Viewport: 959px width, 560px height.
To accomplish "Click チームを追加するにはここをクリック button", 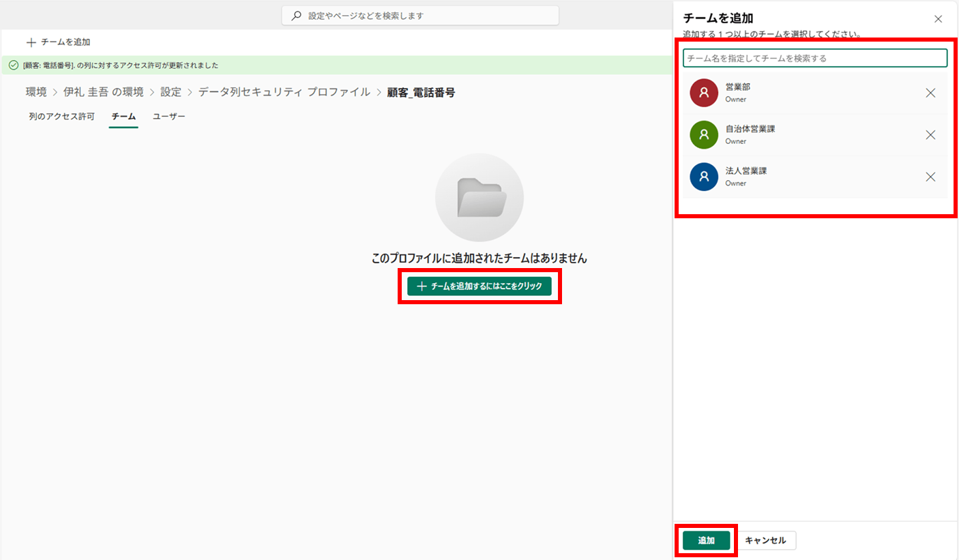I will pos(479,286).
